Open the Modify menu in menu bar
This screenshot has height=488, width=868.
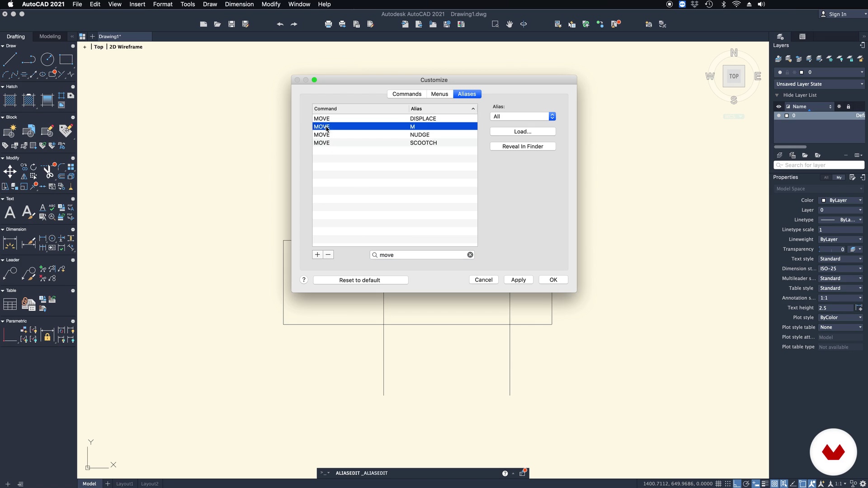tap(271, 4)
